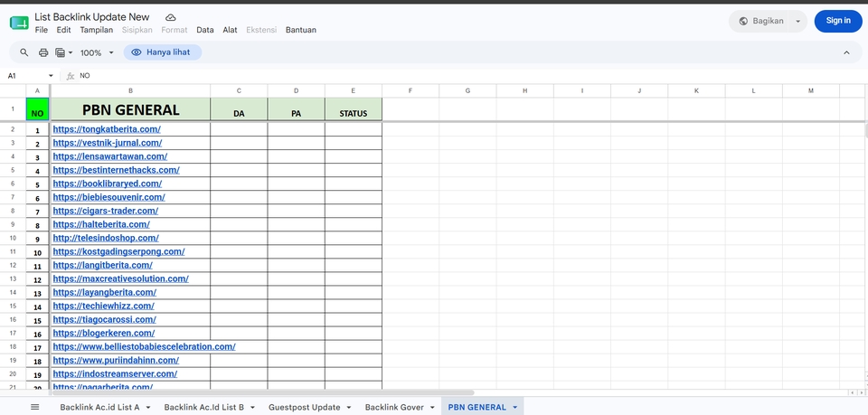Click the Sign in button
Viewport: 868px width, 415px height.
pos(838,21)
